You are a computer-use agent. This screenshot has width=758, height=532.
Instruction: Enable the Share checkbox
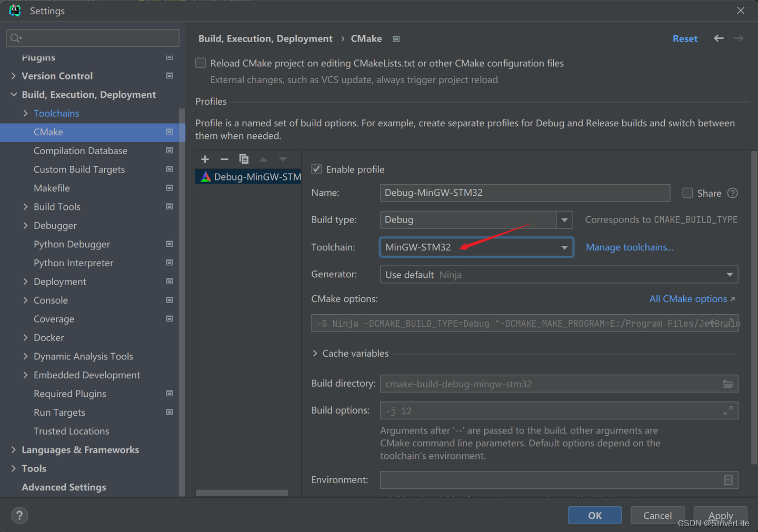click(687, 193)
